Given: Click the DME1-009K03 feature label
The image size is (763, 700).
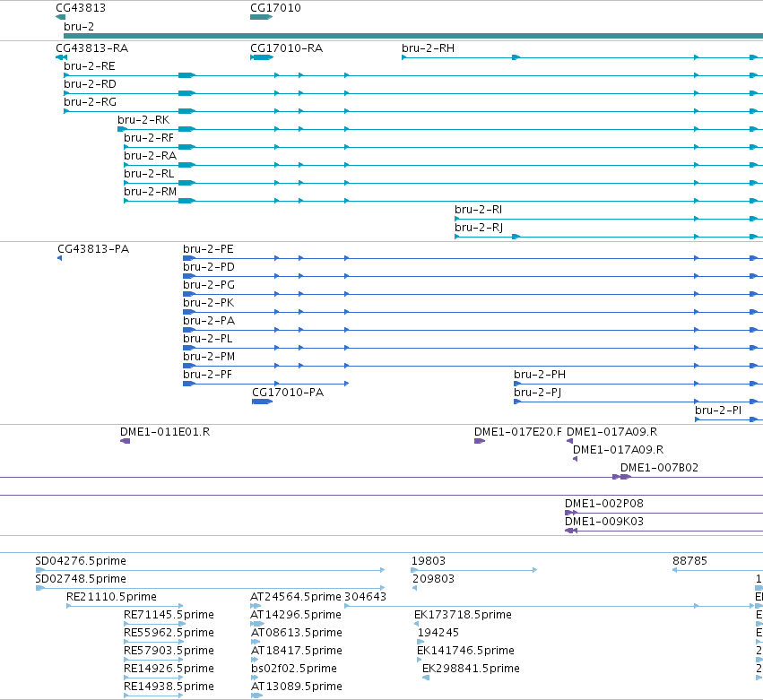Looking at the screenshot, I should point(604,522).
